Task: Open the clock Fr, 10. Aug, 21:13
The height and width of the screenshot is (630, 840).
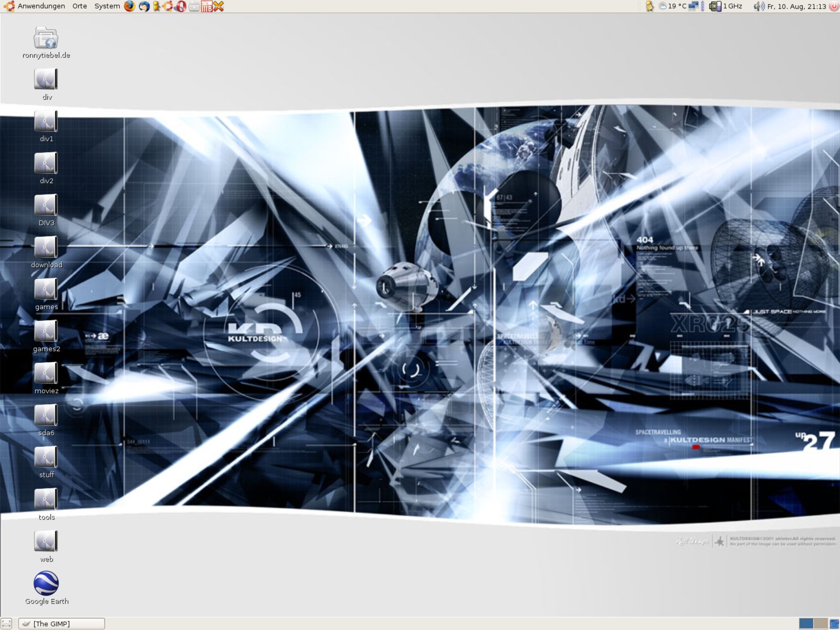Action: click(x=796, y=6)
